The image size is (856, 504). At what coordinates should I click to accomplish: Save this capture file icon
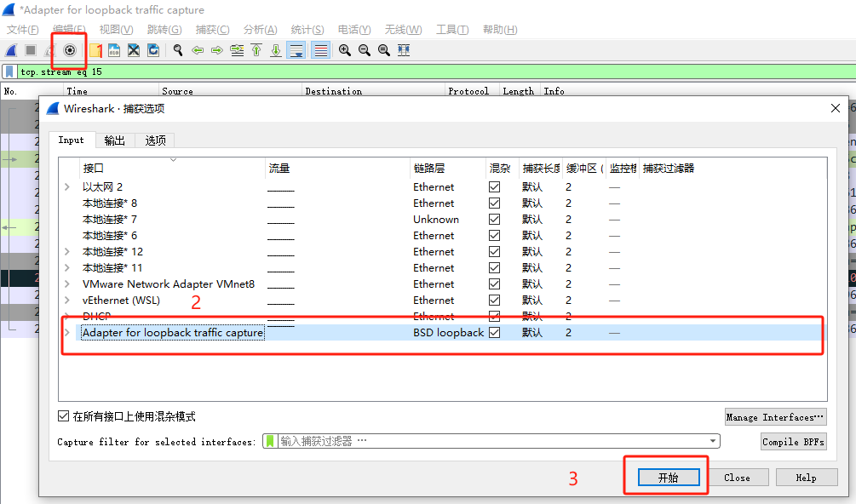coord(114,51)
